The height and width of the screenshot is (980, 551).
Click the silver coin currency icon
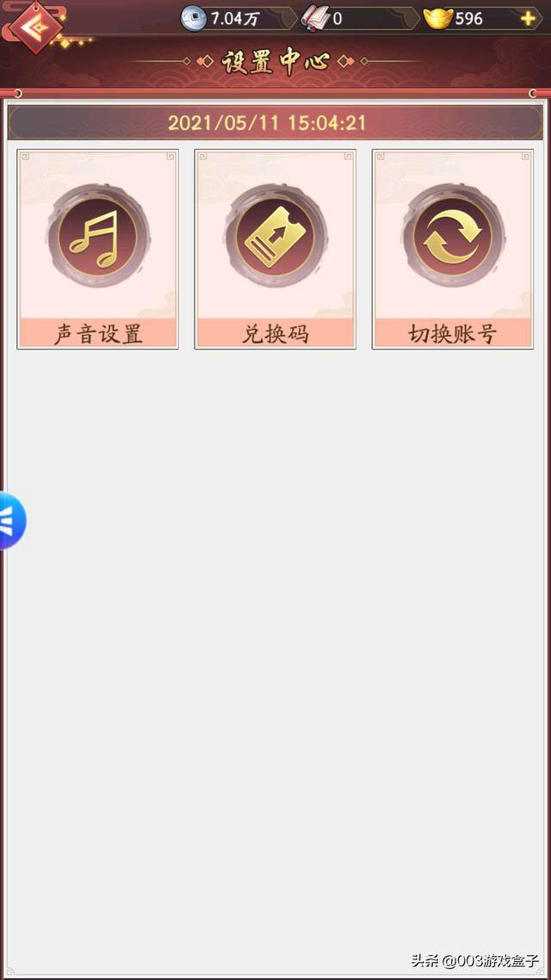click(193, 18)
